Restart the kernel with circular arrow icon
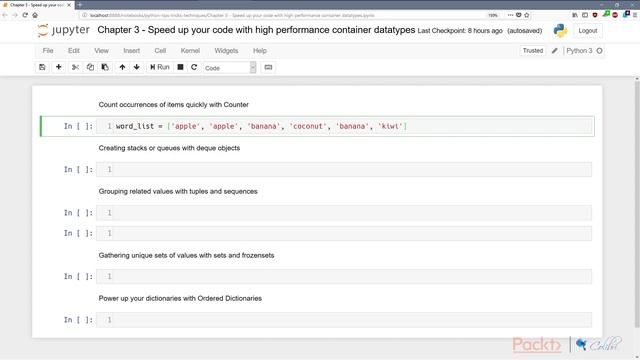 click(x=194, y=67)
